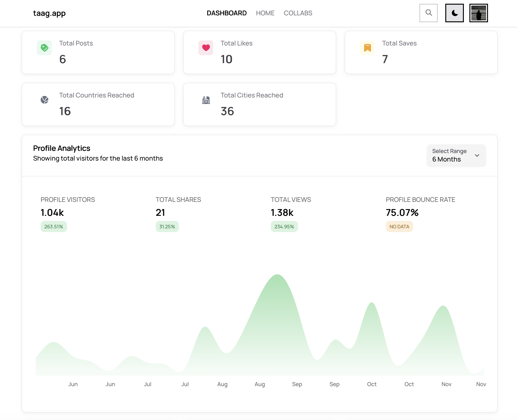Click the 263.51% visitors change badge
517x420 pixels.
coord(53,226)
